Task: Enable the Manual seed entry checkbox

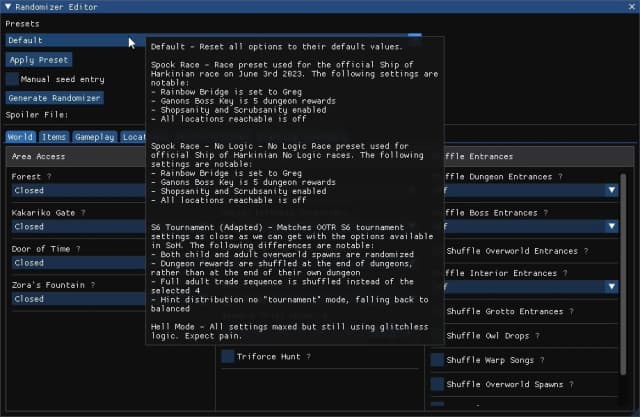Action: coord(12,79)
